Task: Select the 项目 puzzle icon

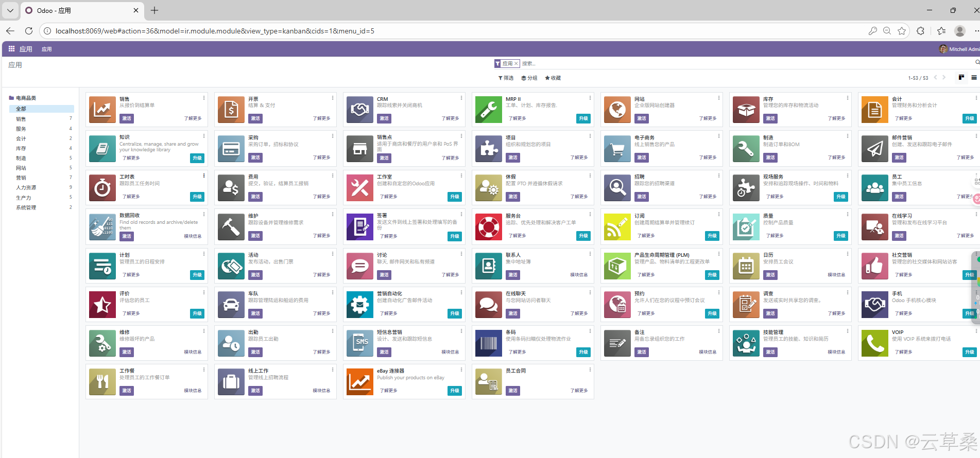Action: pyautogui.click(x=488, y=149)
